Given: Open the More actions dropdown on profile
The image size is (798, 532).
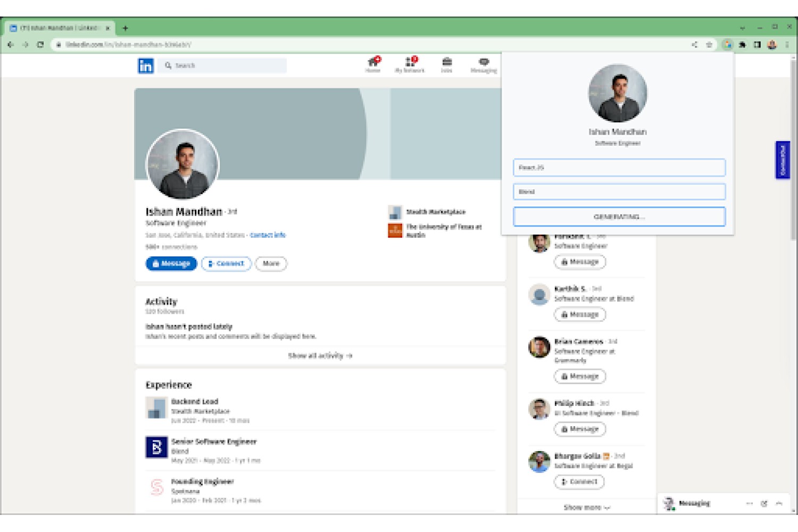Looking at the screenshot, I should [x=271, y=264].
